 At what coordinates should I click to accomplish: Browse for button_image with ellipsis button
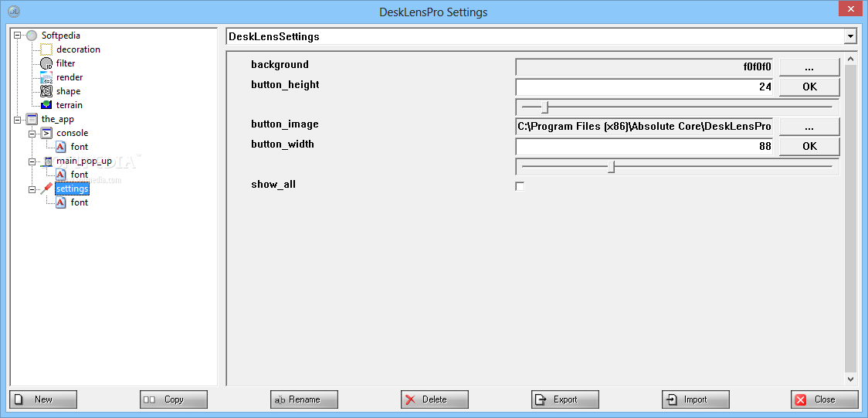[x=809, y=127]
